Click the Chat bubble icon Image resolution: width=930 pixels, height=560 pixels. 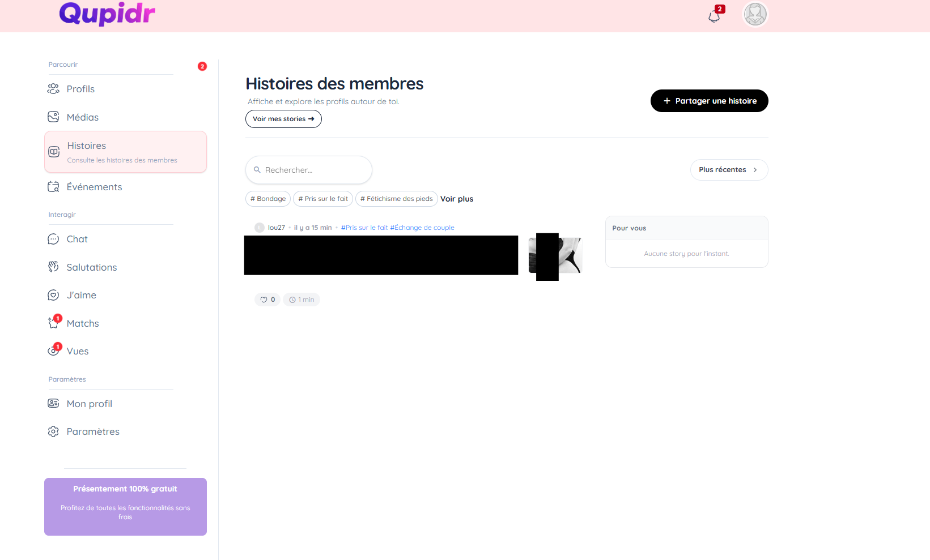[53, 239]
